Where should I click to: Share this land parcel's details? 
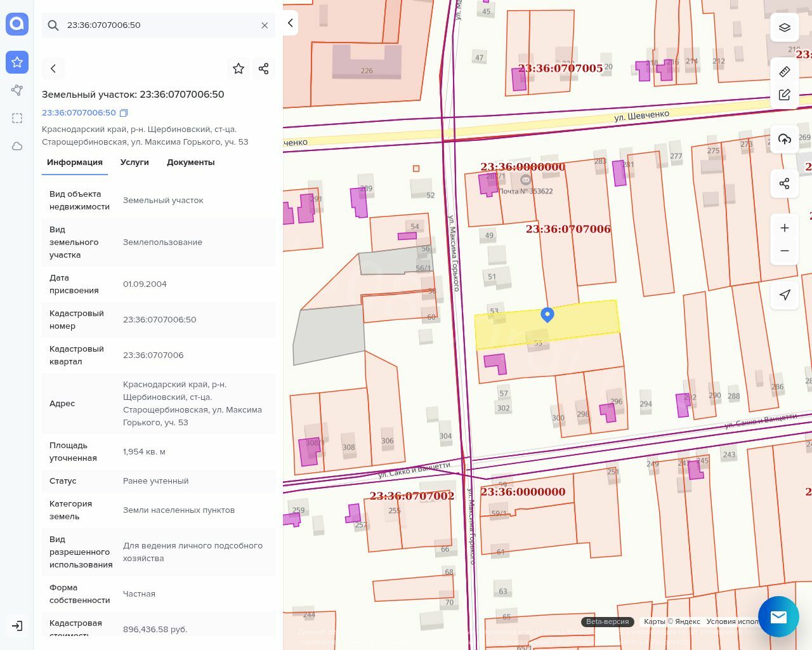click(264, 69)
